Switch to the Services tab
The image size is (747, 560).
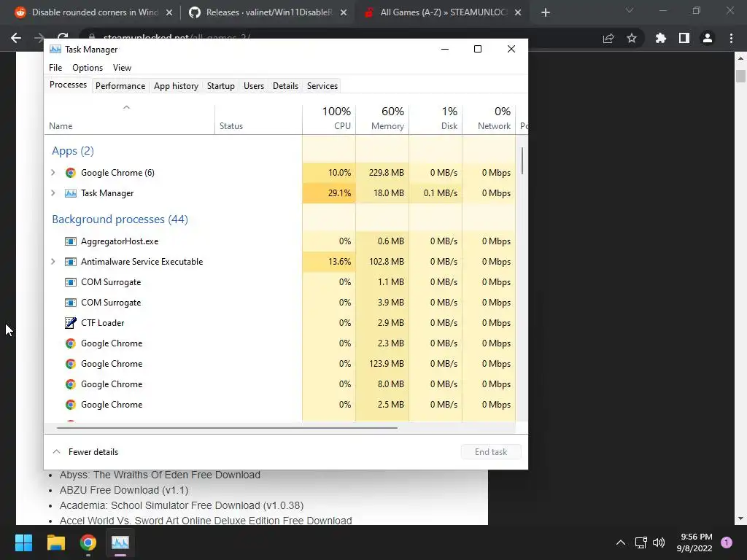322,86
